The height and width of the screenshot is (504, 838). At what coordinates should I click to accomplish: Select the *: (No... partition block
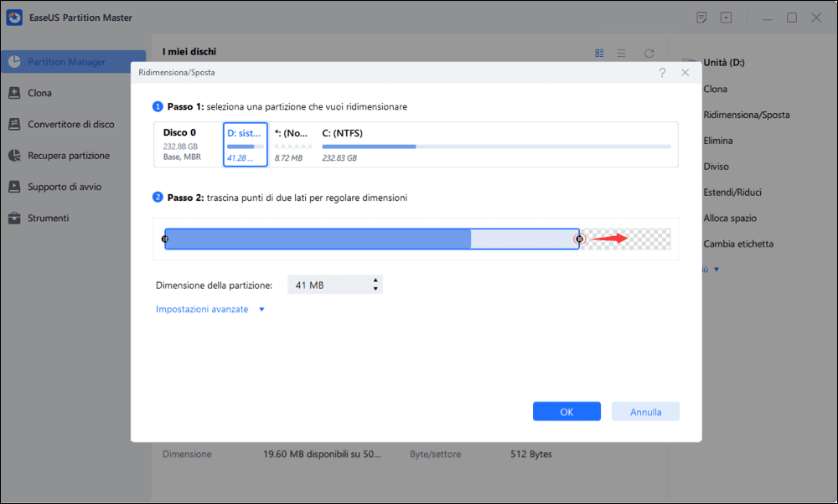292,145
